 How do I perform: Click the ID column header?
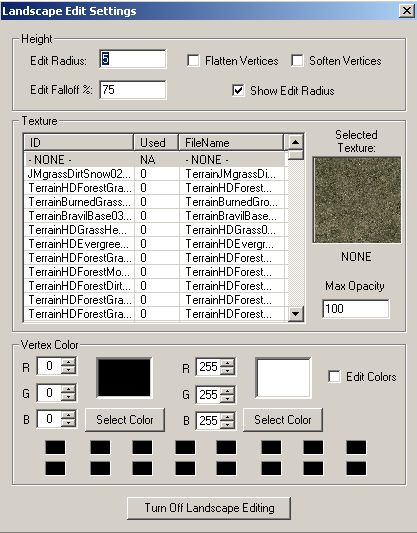79,142
